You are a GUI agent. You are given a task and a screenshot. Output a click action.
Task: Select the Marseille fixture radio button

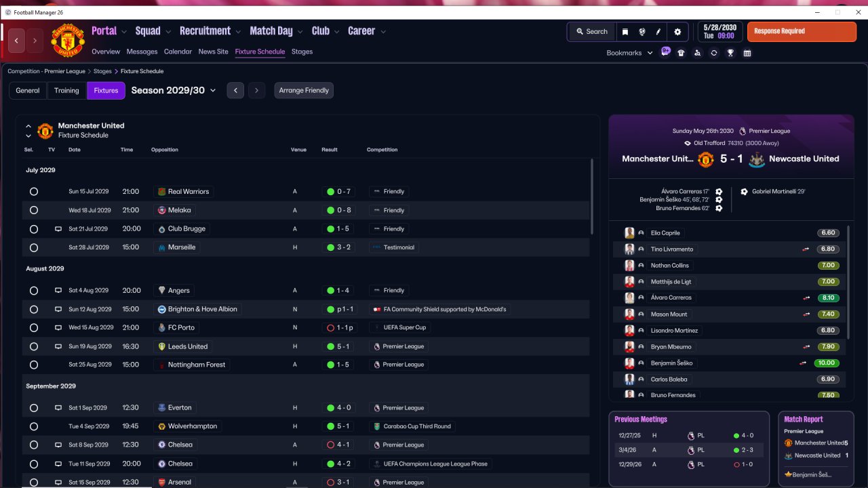point(34,247)
